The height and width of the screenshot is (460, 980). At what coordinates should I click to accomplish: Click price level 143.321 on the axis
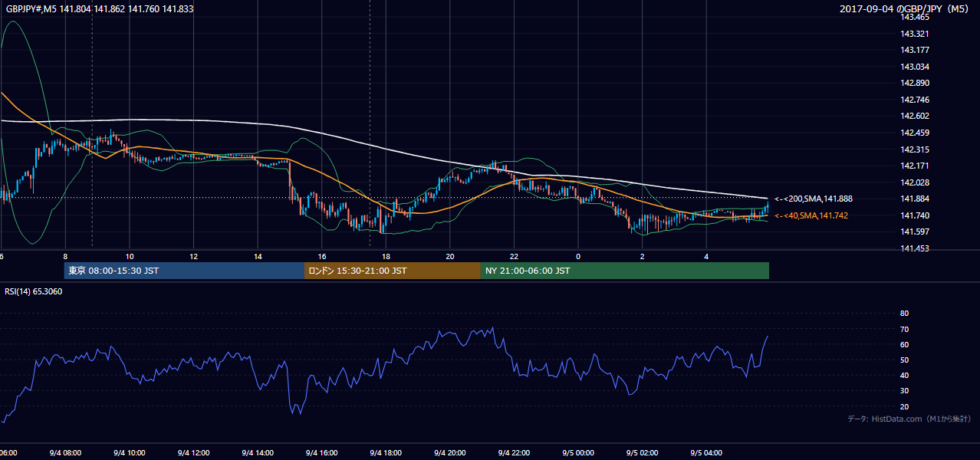914,34
